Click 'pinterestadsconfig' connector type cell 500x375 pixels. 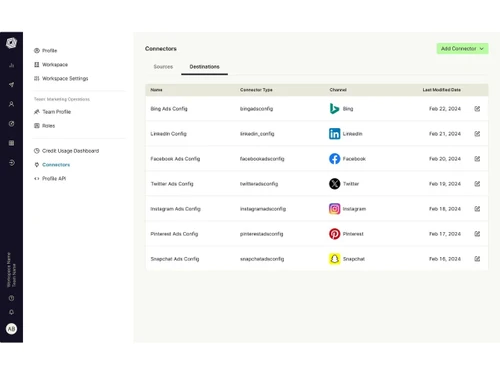click(261, 234)
